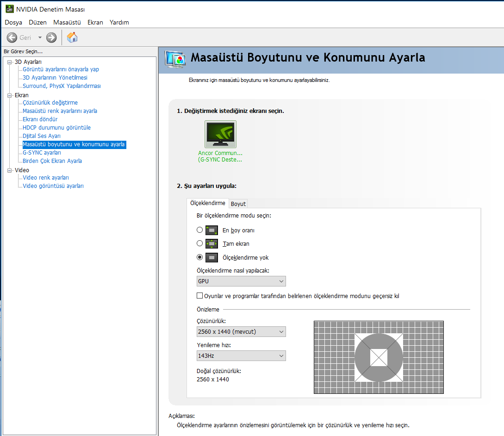Image resolution: width=504 pixels, height=436 pixels.
Task: Open the 143Hz refresh rate dropdown
Action: click(241, 356)
